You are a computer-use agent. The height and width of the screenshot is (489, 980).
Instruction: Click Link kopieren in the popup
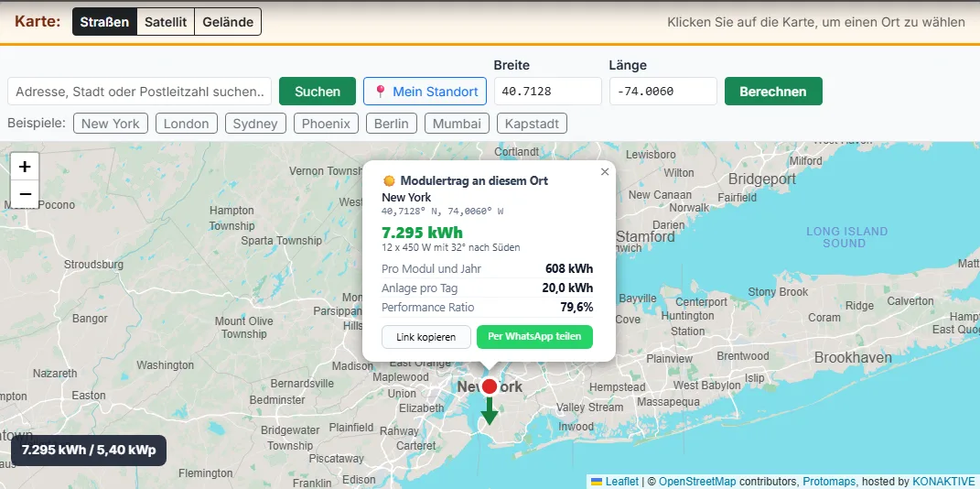[426, 337]
